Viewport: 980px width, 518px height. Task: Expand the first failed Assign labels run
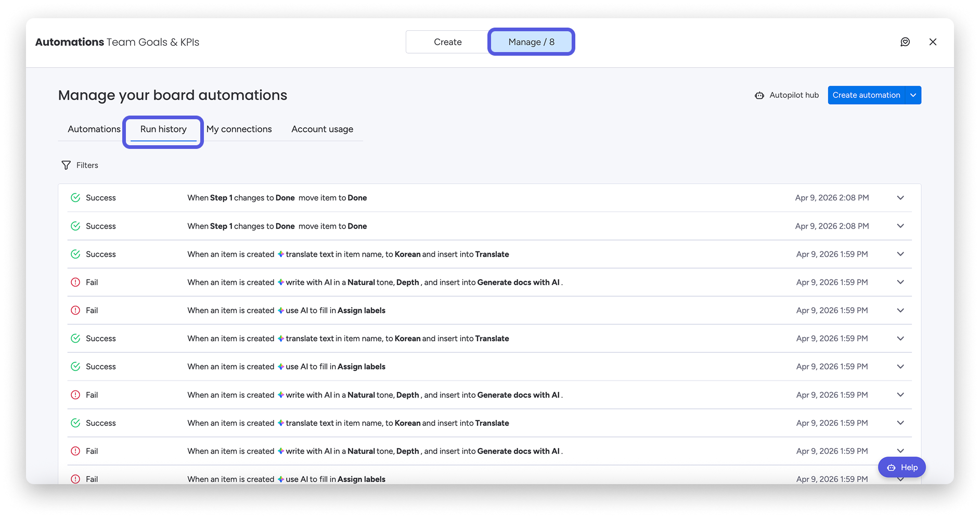[900, 310]
